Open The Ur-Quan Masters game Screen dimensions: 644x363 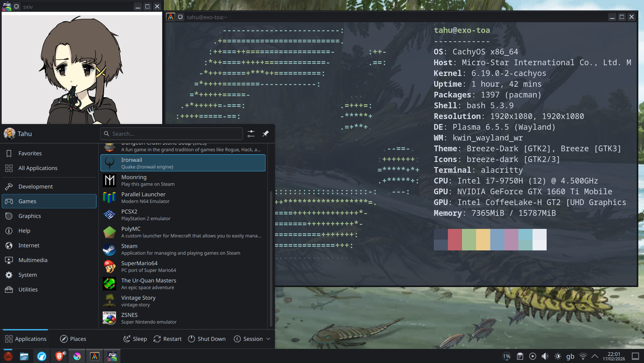(183, 283)
